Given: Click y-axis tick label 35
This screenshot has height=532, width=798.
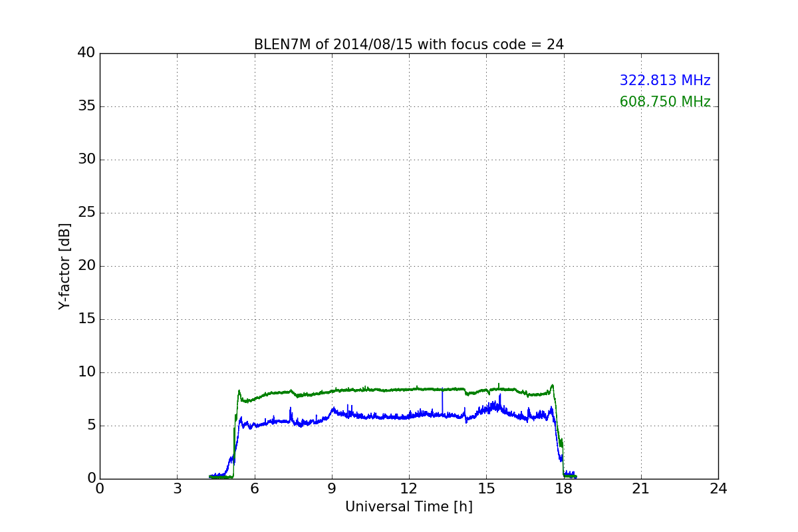Looking at the screenshot, I should pos(86,106).
